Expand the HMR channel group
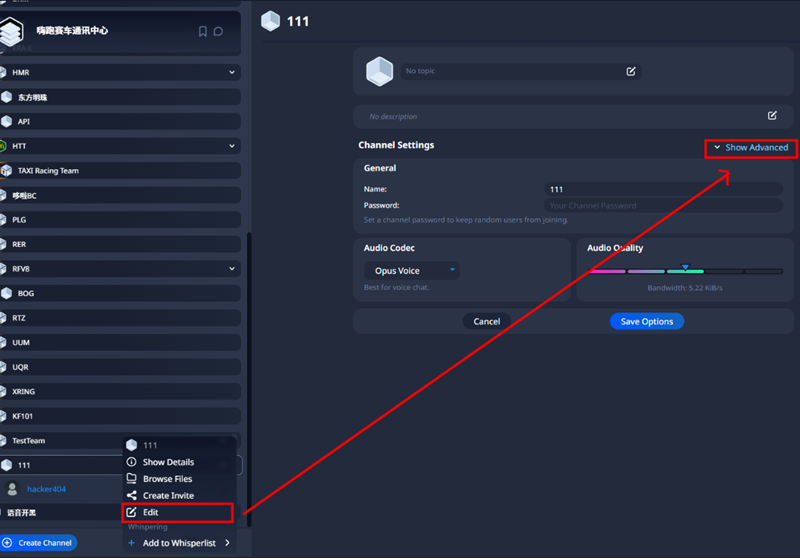 [x=232, y=72]
